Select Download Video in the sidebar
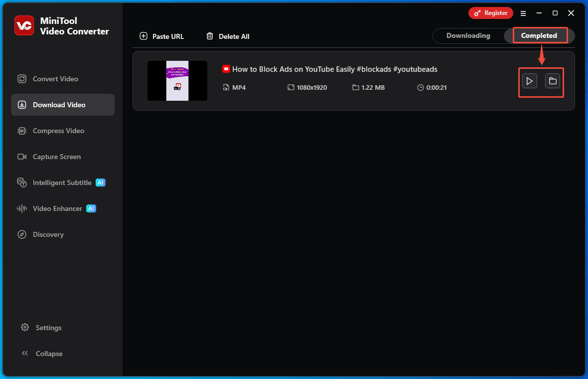Viewport: 588px width, 379px height. (x=63, y=105)
